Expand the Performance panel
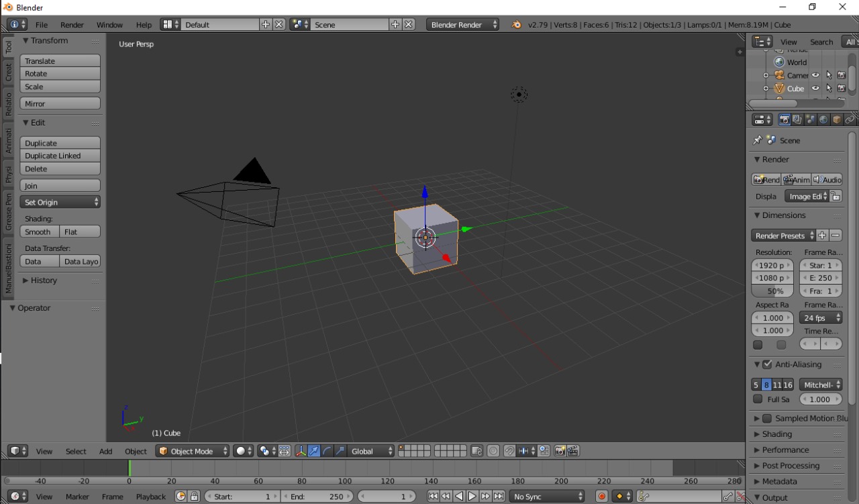The height and width of the screenshot is (504, 859). click(785, 450)
